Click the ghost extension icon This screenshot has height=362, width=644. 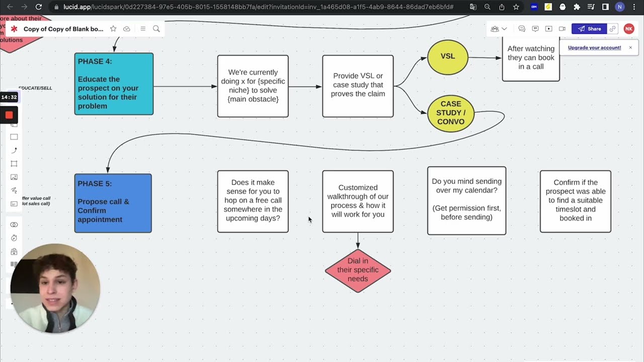tap(562, 7)
